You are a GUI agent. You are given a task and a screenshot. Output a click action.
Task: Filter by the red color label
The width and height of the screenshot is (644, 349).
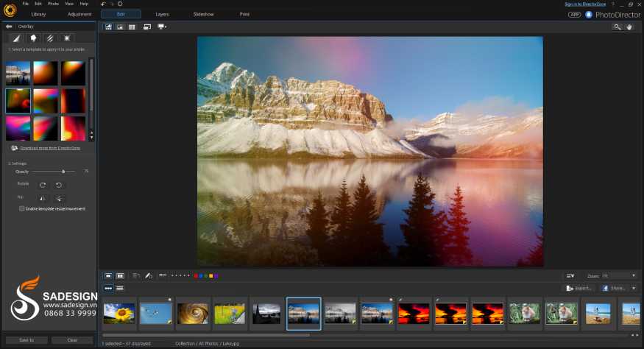click(x=196, y=276)
